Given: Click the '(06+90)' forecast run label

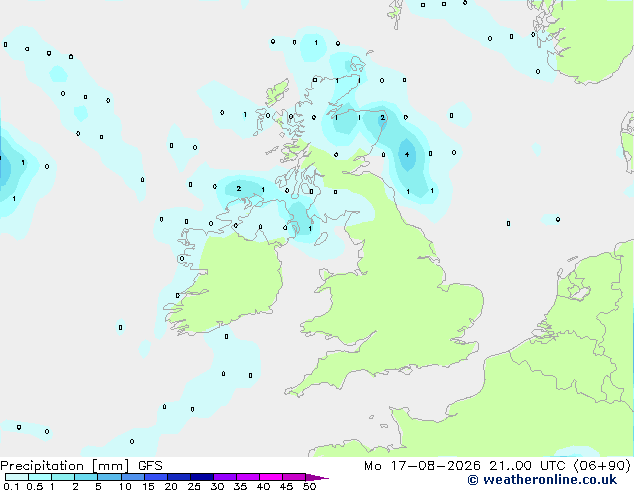Looking at the screenshot, I should coord(602,466).
